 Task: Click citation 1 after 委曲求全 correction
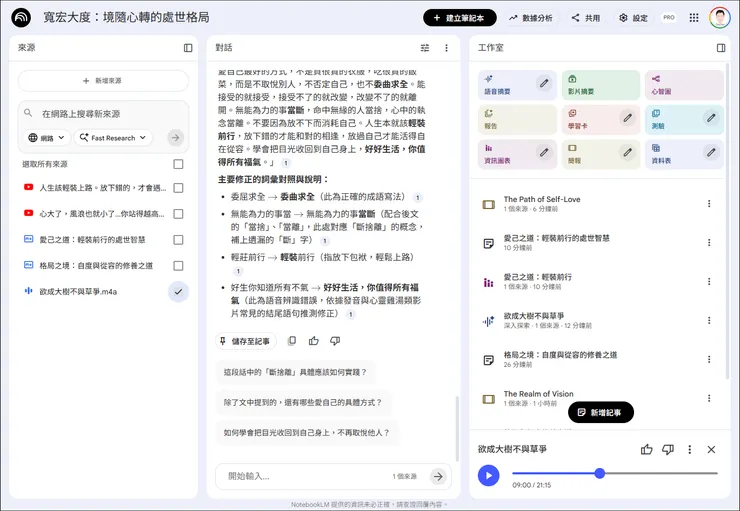pyautogui.click(x=417, y=197)
